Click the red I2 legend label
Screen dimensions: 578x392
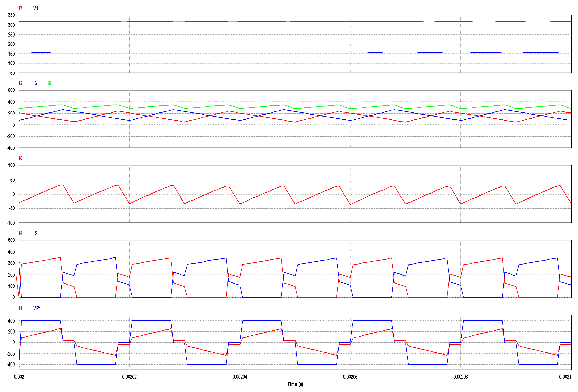click(21, 83)
